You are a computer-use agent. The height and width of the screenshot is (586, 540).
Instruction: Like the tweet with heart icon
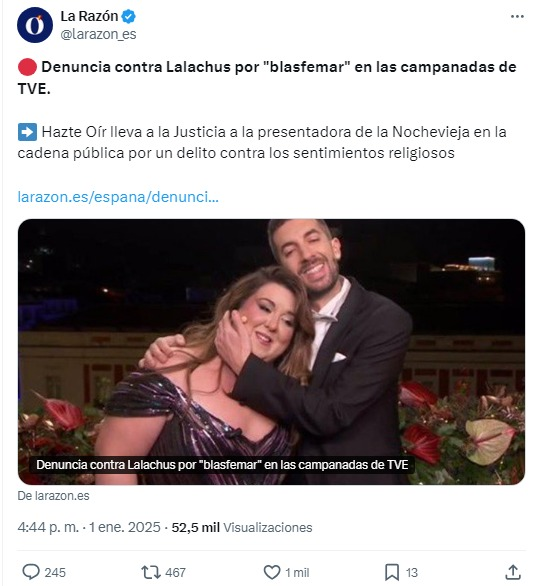(x=272, y=572)
